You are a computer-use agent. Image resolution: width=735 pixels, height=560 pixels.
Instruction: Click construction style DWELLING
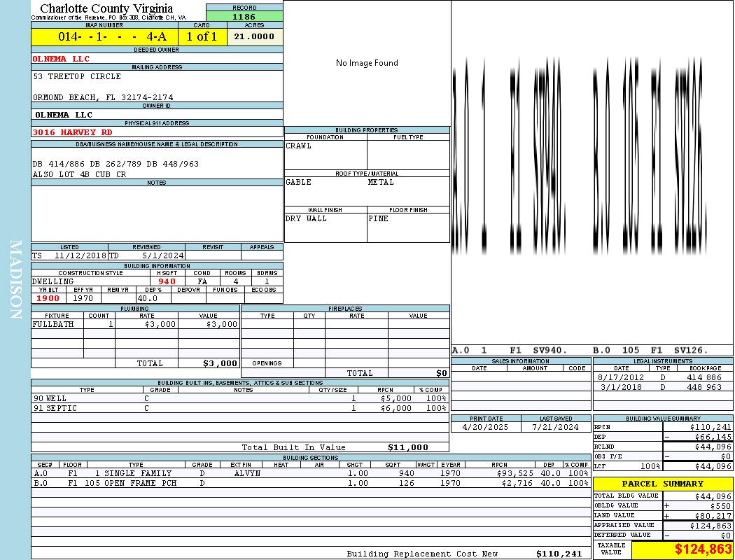pyautogui.click(x=52, y=281)
